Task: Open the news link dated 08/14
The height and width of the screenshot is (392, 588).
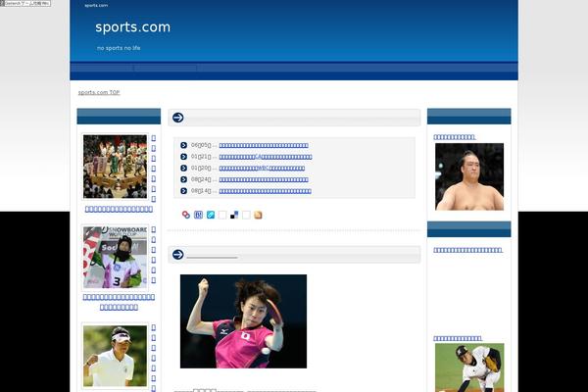Action: 266,191
